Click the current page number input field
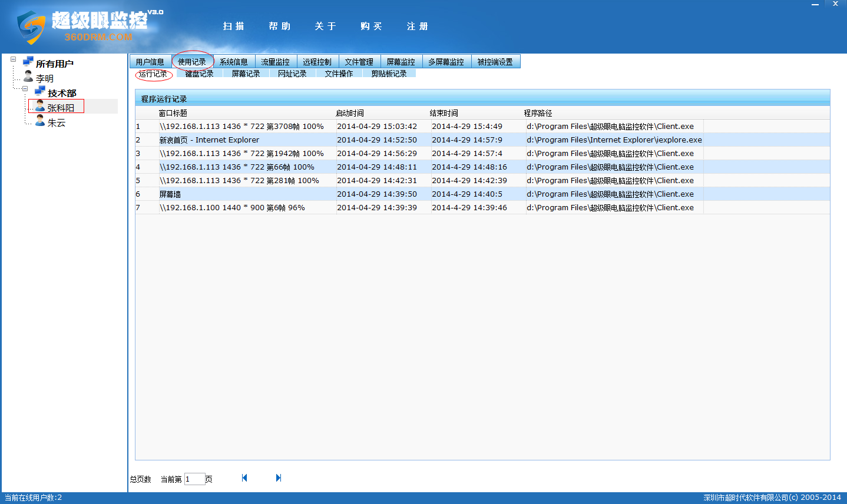The height and width of the screenshot is (504, 847). click(x=194, y=479)
